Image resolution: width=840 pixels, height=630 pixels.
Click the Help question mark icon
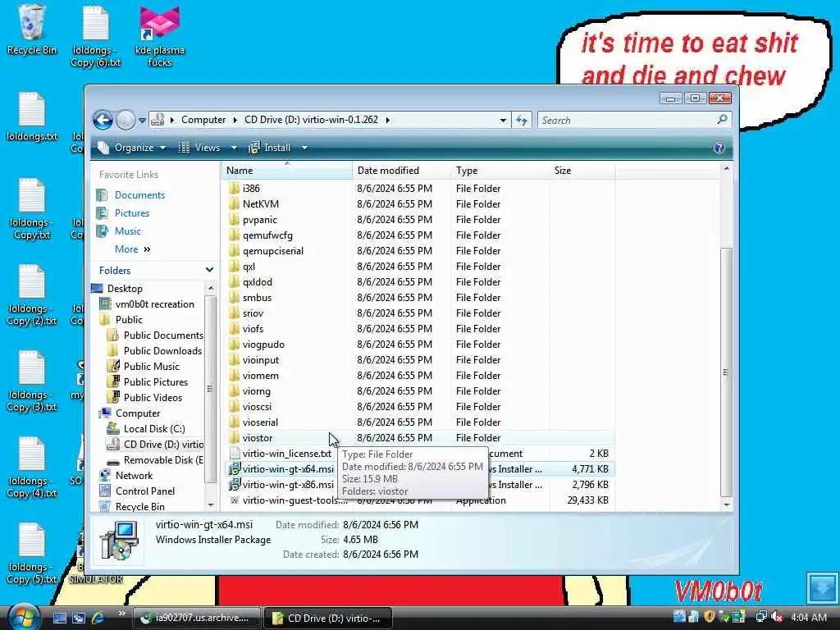click(719, 148)
